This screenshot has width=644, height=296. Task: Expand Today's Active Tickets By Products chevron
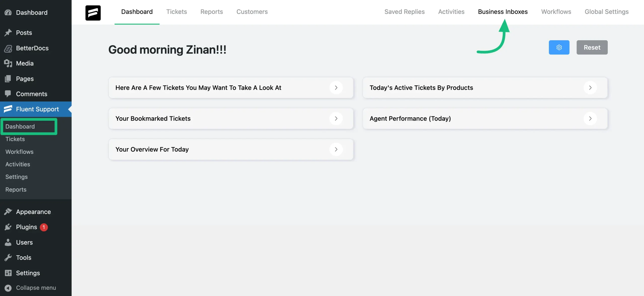(x=590, y=87)
